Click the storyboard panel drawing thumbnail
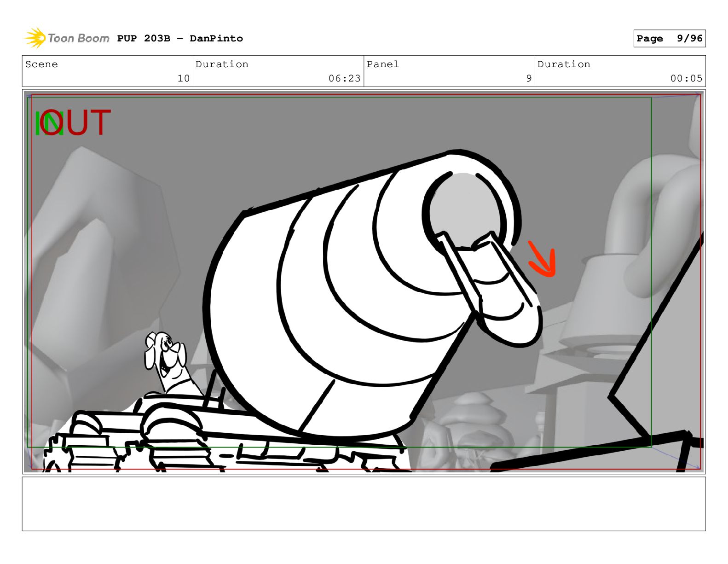The height and width of the screenshot is (564, 728). pyautogui.click(x=364, y=282)
